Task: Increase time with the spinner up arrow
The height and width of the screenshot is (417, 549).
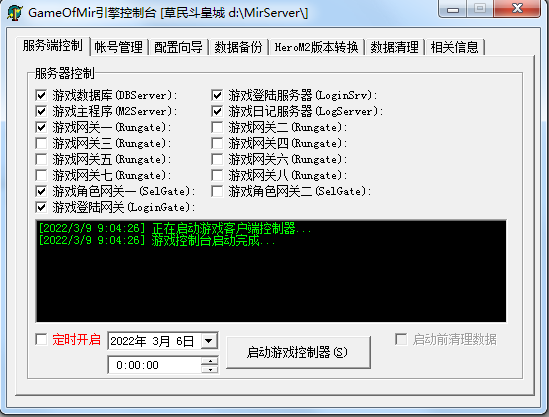Action: [210, 361]
